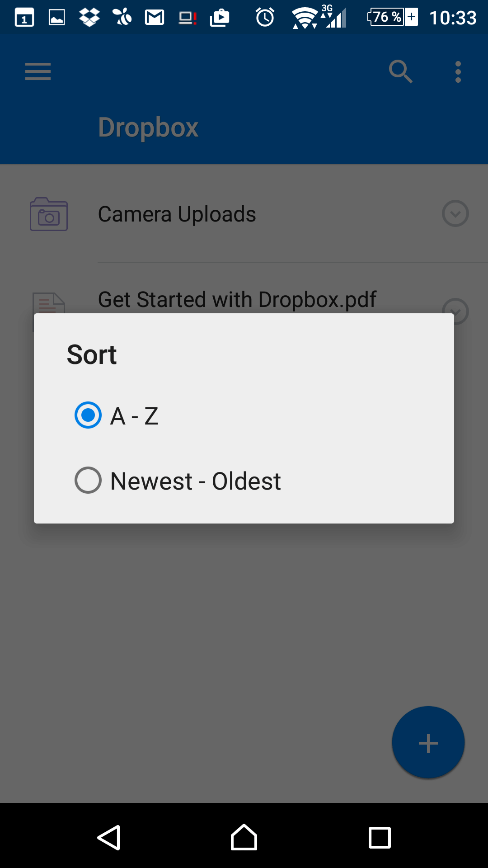Tap the Dropbox title heading

pos(148,127)
